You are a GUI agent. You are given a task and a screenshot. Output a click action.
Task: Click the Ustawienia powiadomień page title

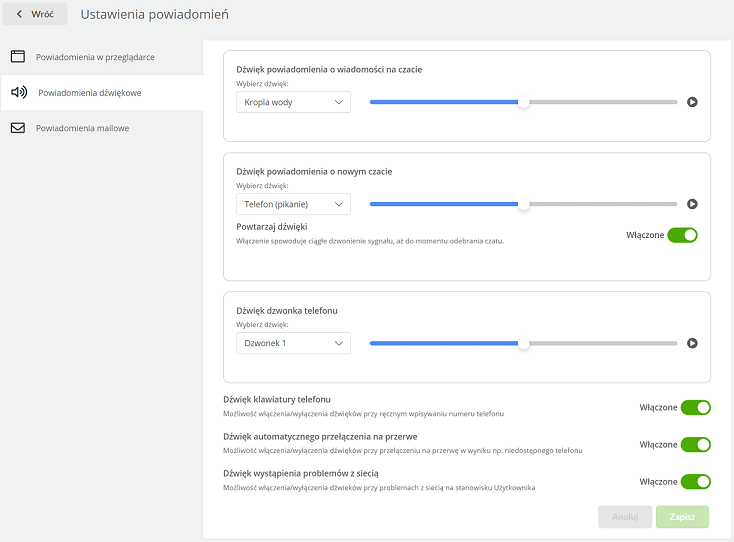point(154,15)
